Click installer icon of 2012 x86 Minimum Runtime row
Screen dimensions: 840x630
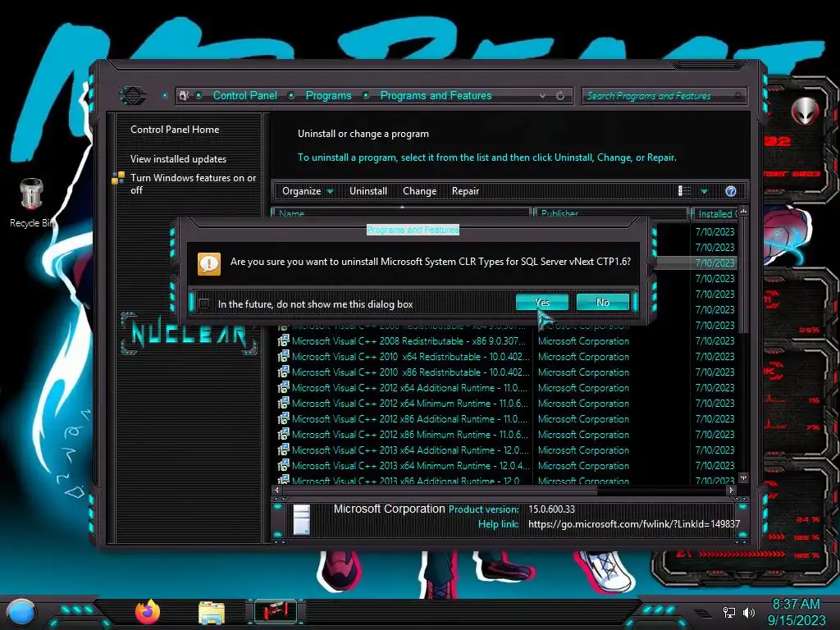click(283, 435)
